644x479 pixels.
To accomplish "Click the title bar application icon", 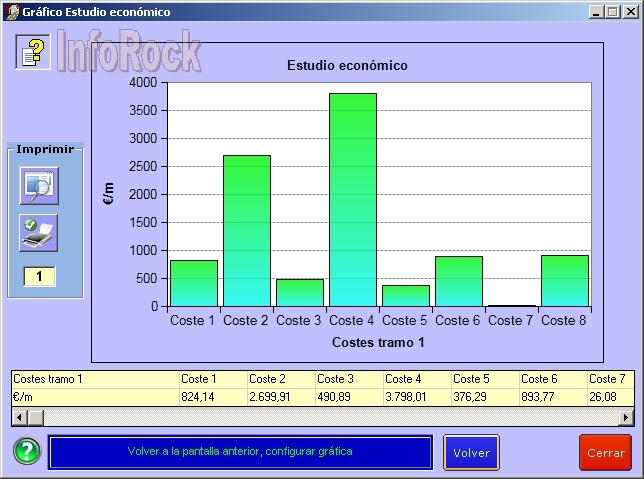I will click(x=11, y=11).
